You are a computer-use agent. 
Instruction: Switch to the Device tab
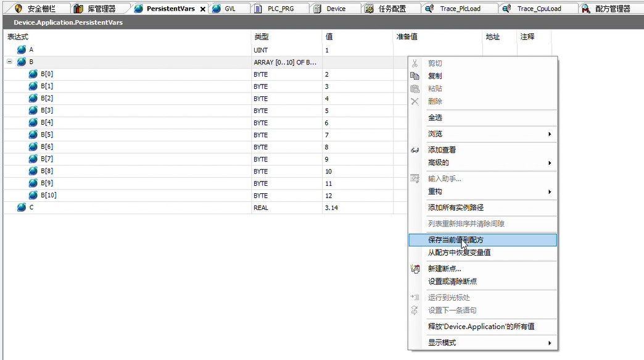click(336, 8)
